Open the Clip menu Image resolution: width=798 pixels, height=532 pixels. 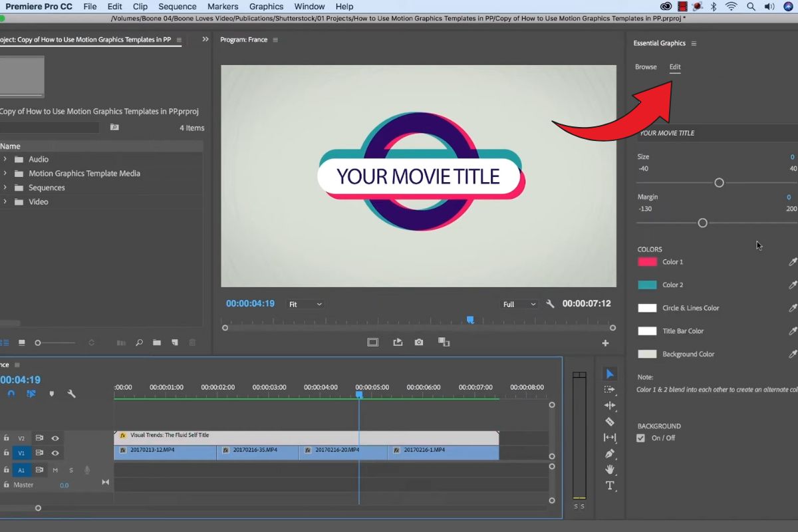[140, 7]
